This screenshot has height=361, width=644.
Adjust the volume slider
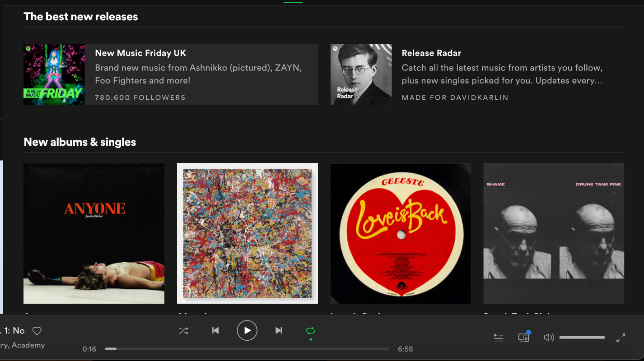coord(582,338)
